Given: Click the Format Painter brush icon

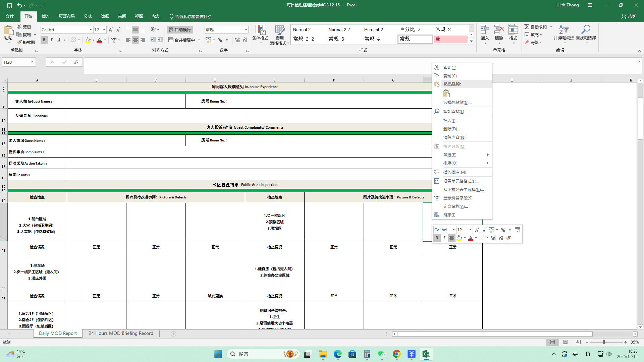Looking at the screenshot, I should pyautogui.click(x=19, y=42).
